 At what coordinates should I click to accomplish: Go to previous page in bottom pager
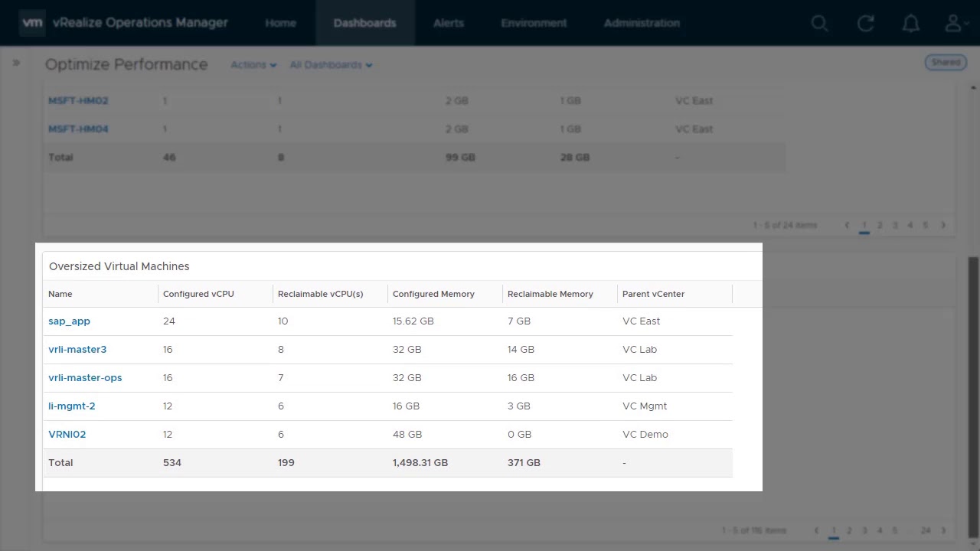[x=817, y=530]
